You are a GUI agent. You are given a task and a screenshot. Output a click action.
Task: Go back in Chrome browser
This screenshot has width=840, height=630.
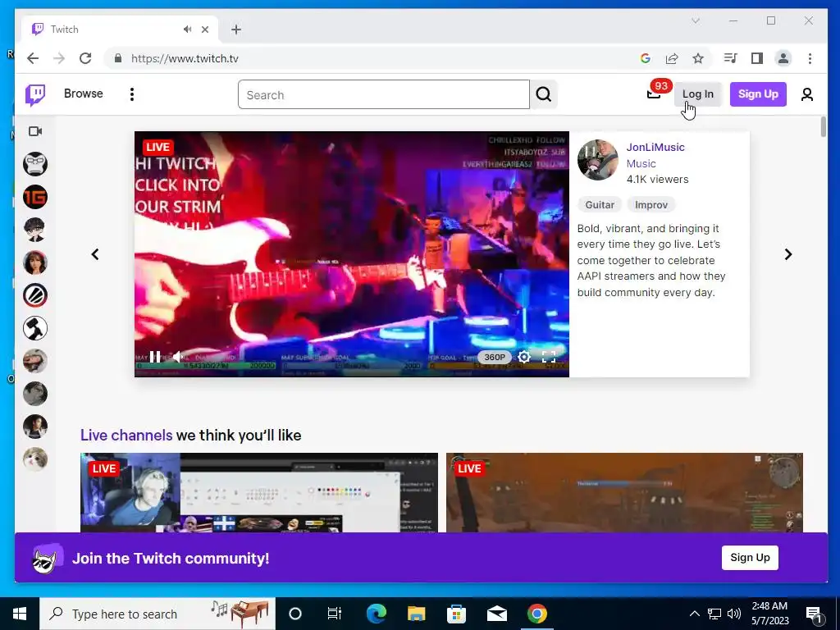coord(33,58)
